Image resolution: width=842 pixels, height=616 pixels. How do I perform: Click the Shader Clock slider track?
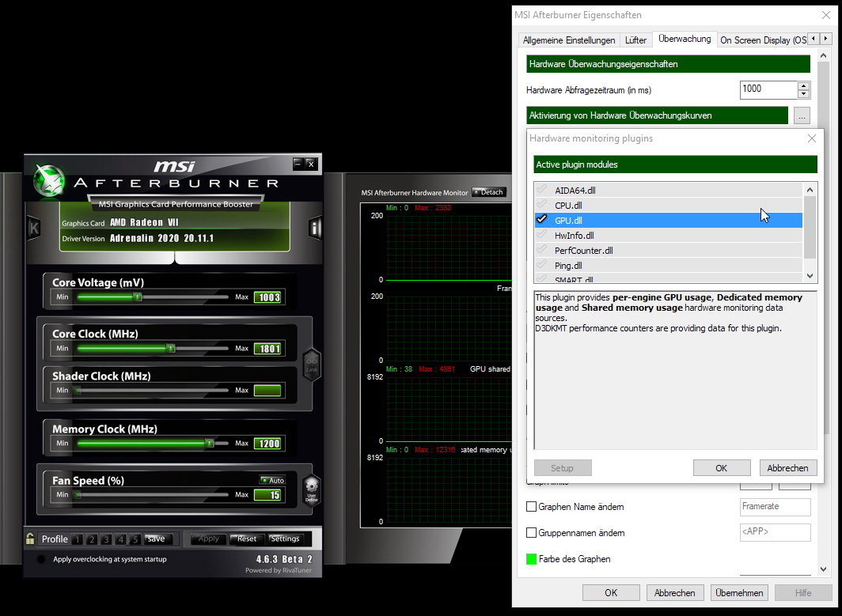tap(153, 390)
